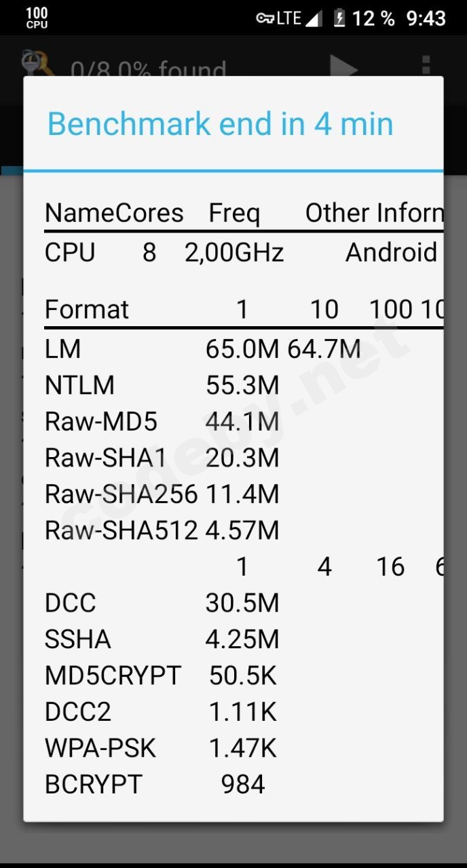
Task: Tap the Other Information column header
Action: coord(373,214)
